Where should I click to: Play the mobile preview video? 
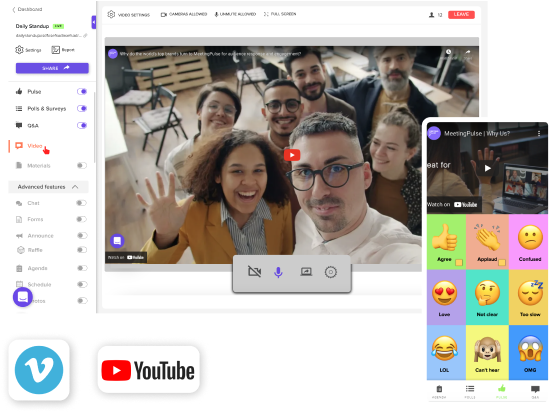(x=488, y=168)
